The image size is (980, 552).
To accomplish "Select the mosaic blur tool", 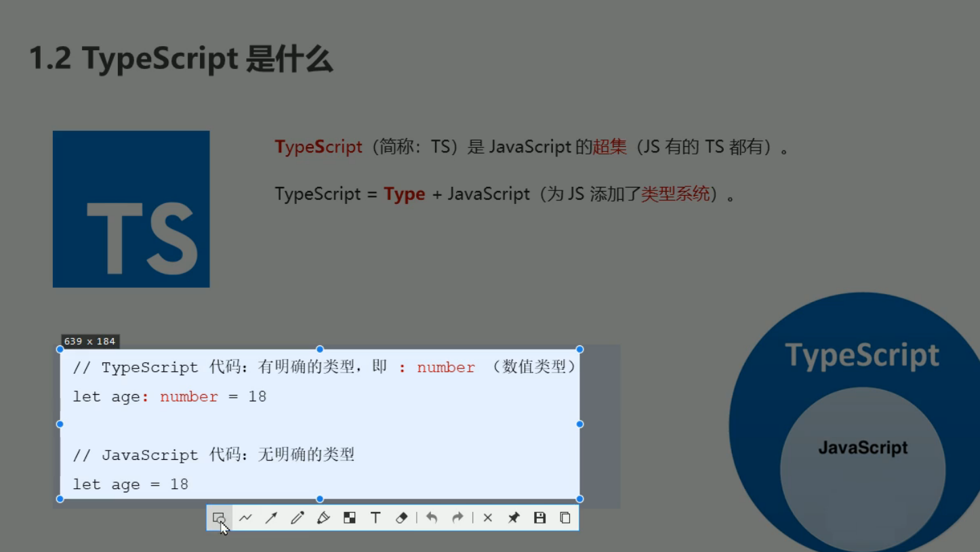I will click(x=350, y=518).
